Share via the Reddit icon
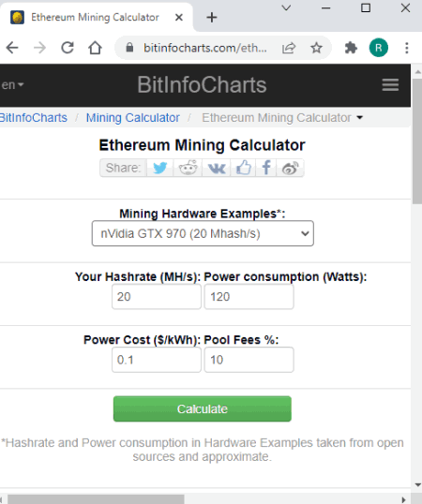 [x=188, y=168]
